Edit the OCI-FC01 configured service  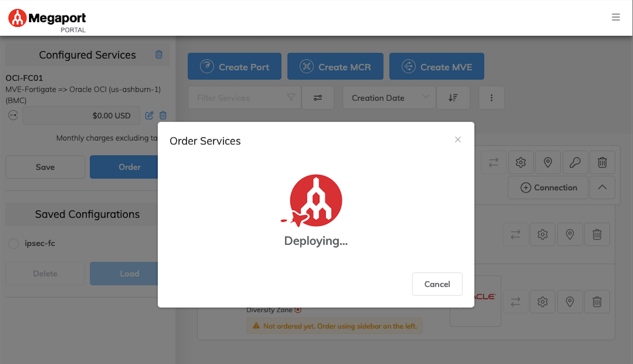point(149,115)
